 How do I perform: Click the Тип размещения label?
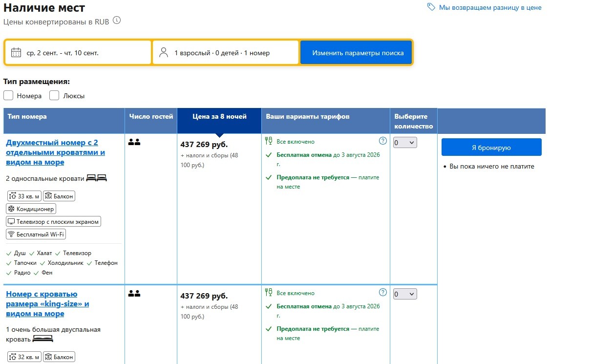[x=36, y=82]
